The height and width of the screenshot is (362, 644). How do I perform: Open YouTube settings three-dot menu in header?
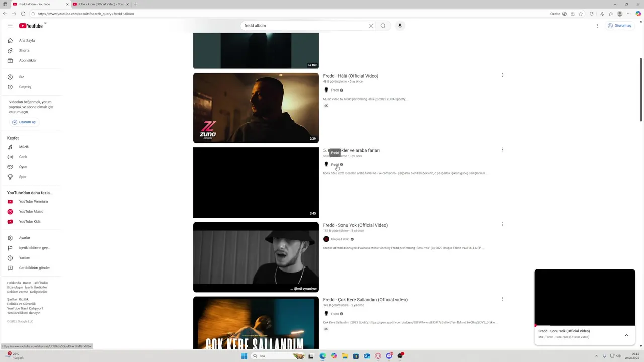pyautogui.click(x=598, y=26)
